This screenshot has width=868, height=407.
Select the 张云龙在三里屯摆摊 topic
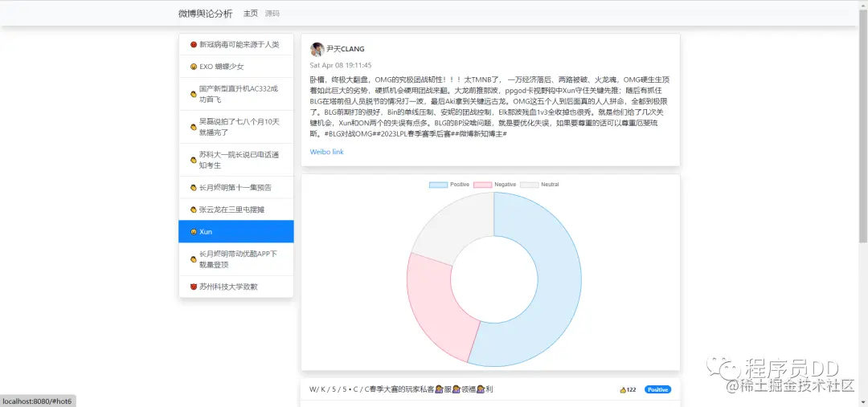pyautogui.click(x=235, y=210)
